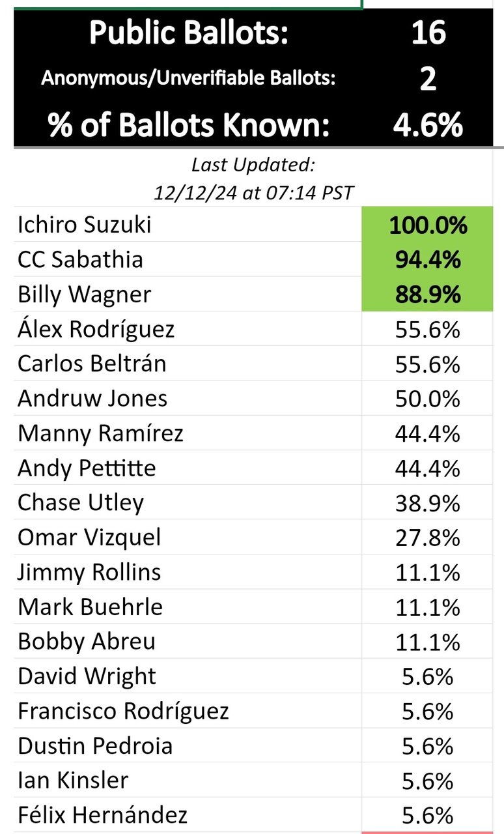The height and width of the screenshot is (834, 504).
Task: Click Carlos Beltrán's 55.6% cell
Action: pyautogui.click(x=427, y=364)
